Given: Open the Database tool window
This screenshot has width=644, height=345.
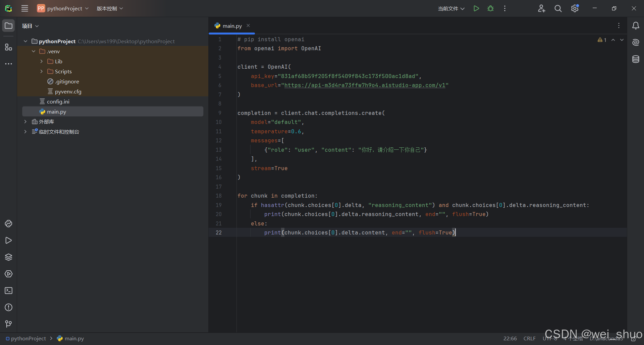Looking at the screenshot, I should click(636, 59).
